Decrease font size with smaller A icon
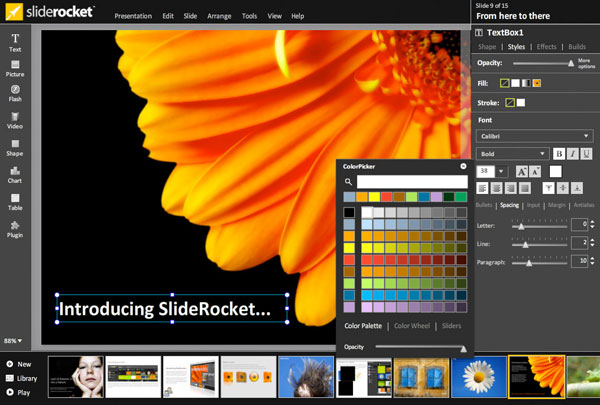This screenshot has height=405, width=600. (535, 171)
